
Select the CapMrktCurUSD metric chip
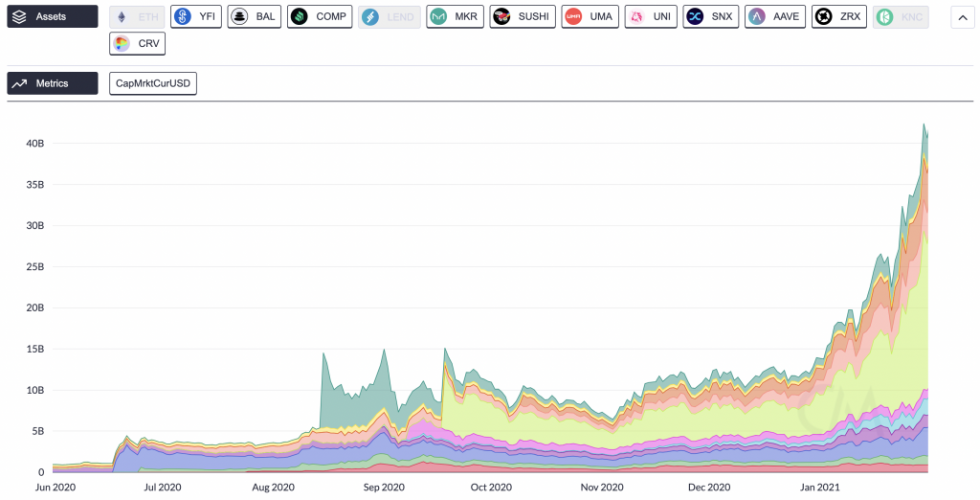click(153, 83)
